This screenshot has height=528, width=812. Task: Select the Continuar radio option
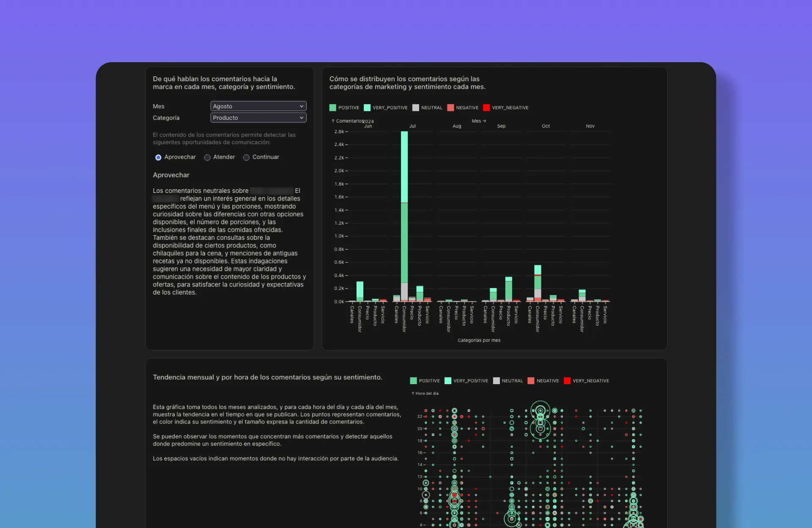point(246,157)
